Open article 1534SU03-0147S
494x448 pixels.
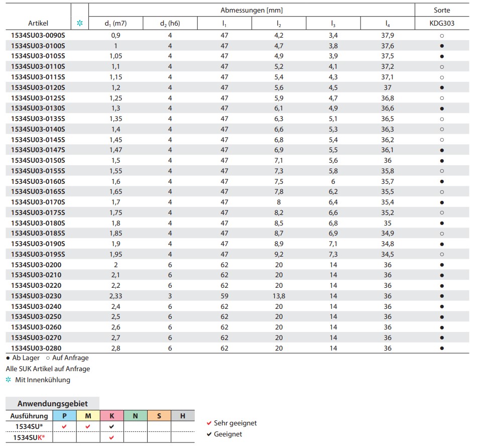pos(38,150)
